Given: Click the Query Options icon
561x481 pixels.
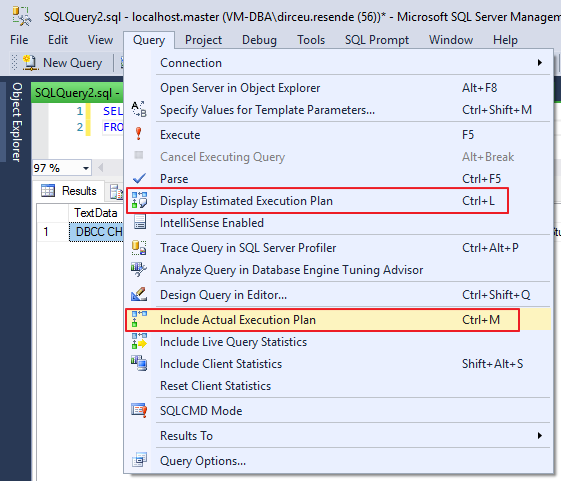Looking at the screenshot, I should coord(139,460).
